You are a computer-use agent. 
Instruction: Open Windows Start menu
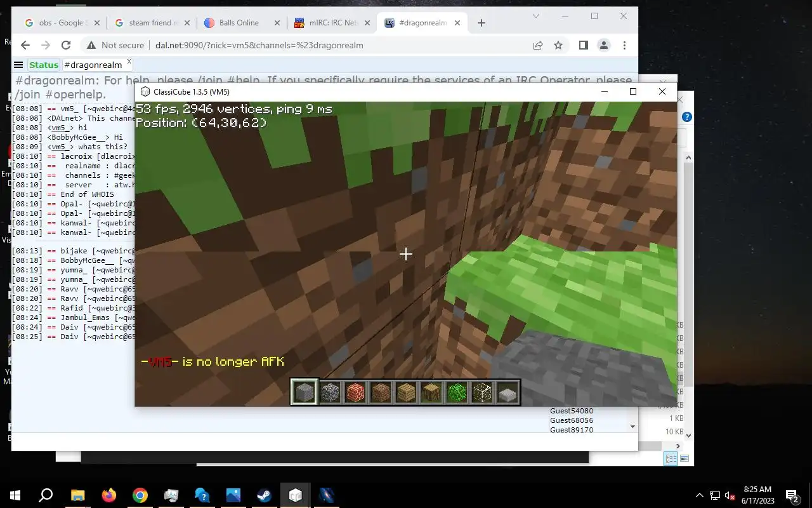point(15,495)
